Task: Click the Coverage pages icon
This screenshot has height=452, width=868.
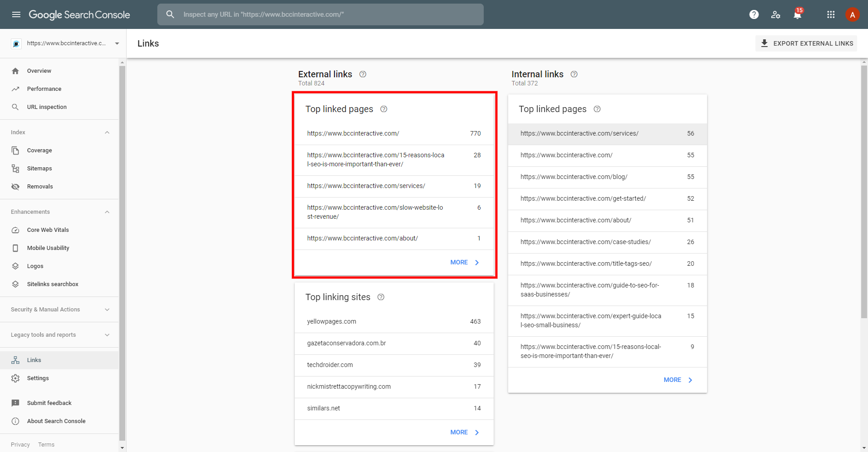Action: click(x=15, y=151)
